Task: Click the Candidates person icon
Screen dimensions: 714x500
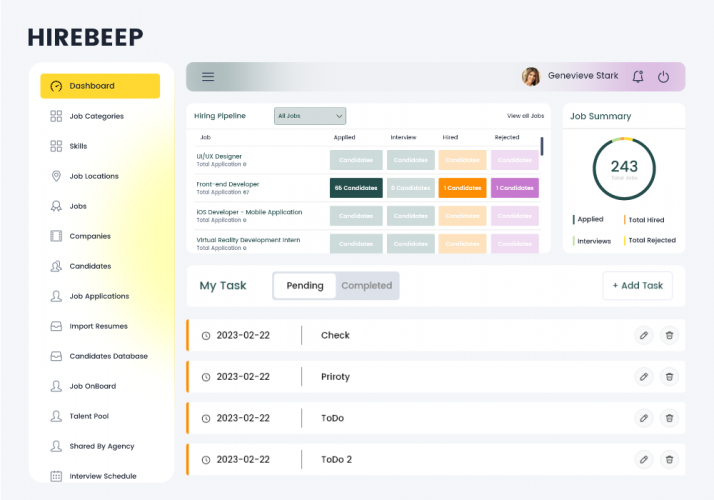Action: 56,266
